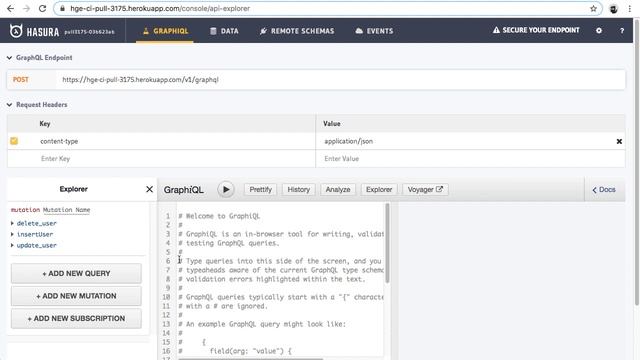Bookmark this page with the star icon
The height and width of the screenshot is (360, 640).
coord(593,8)
